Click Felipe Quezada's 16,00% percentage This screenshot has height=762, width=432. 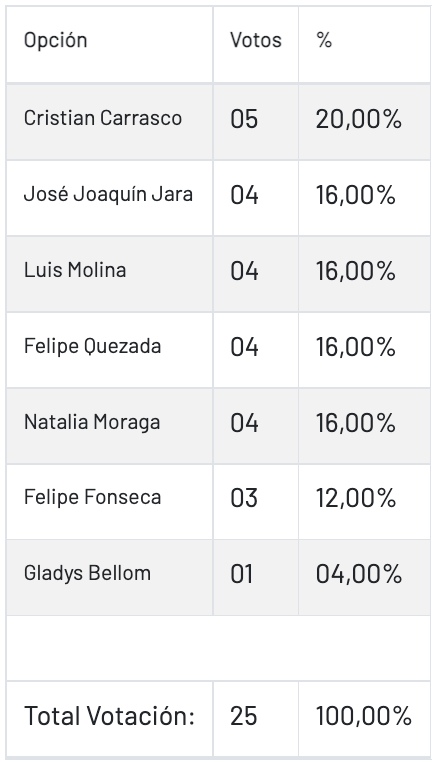356,347
